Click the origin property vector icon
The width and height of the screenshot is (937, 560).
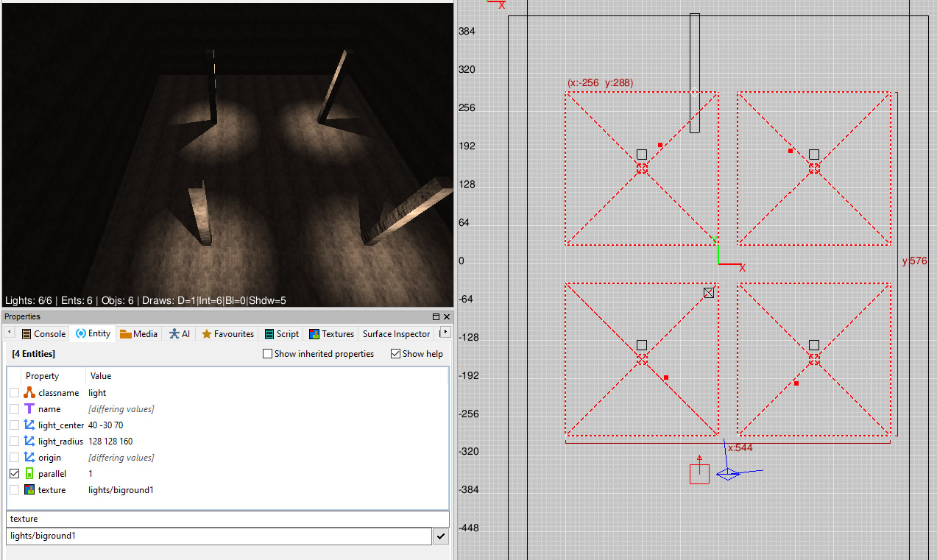point(29,458)
